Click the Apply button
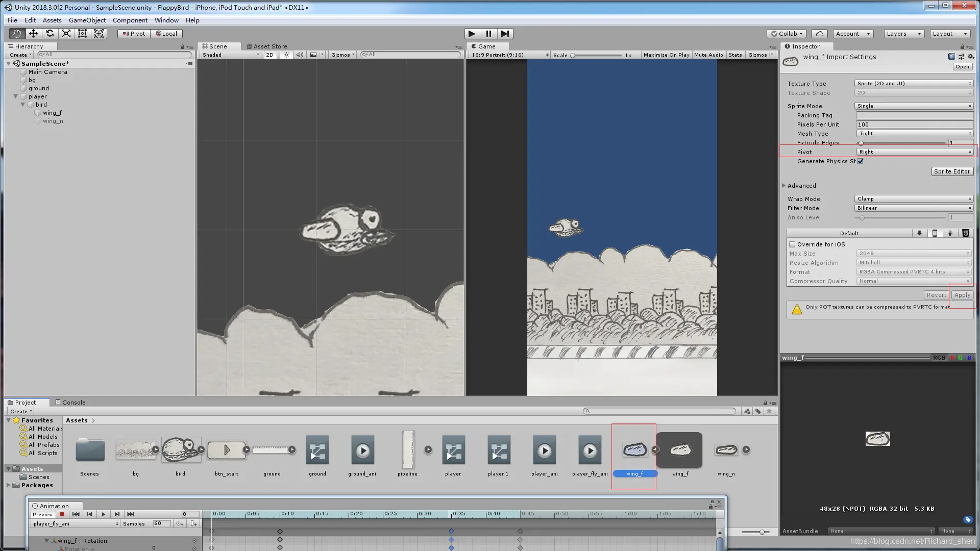The image size is (980, 551). click(x=962, y=295)
